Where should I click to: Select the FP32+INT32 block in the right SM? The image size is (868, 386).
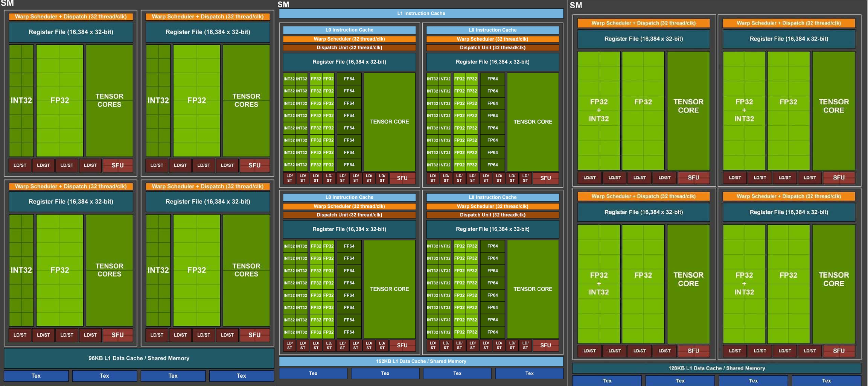598,110
